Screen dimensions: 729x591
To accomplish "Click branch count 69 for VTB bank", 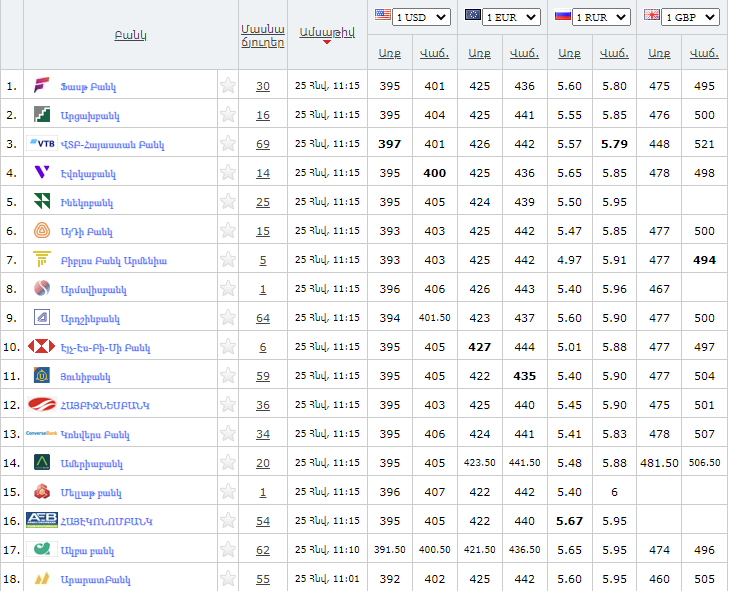I will pyautogui.click(x=262, y=144).
